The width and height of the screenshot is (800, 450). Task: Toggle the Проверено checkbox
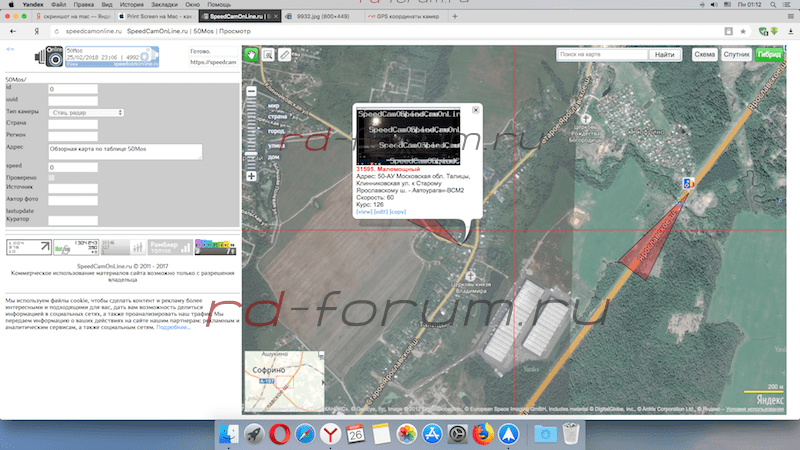(52, 178)
